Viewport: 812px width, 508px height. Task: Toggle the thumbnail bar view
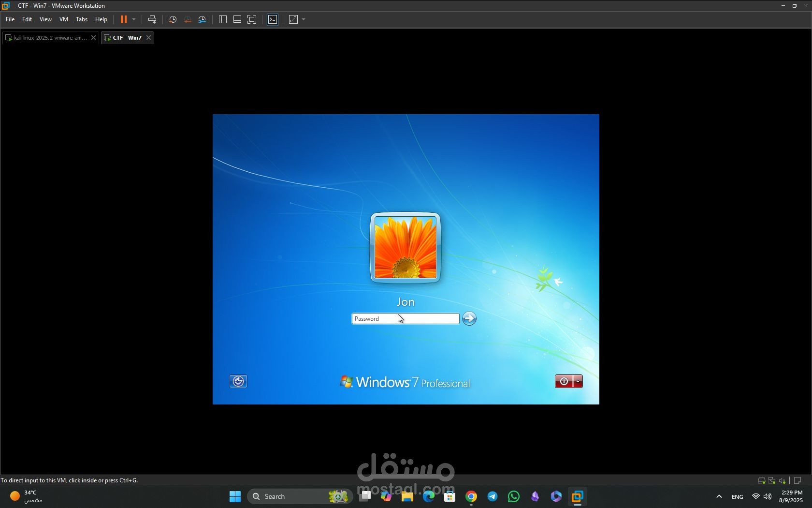[x=237, y=19]
